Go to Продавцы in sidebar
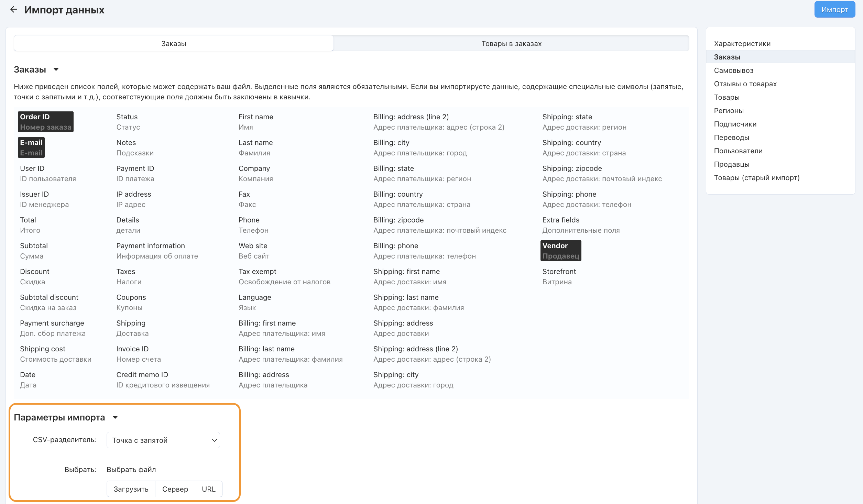 [x=731, y=164]
